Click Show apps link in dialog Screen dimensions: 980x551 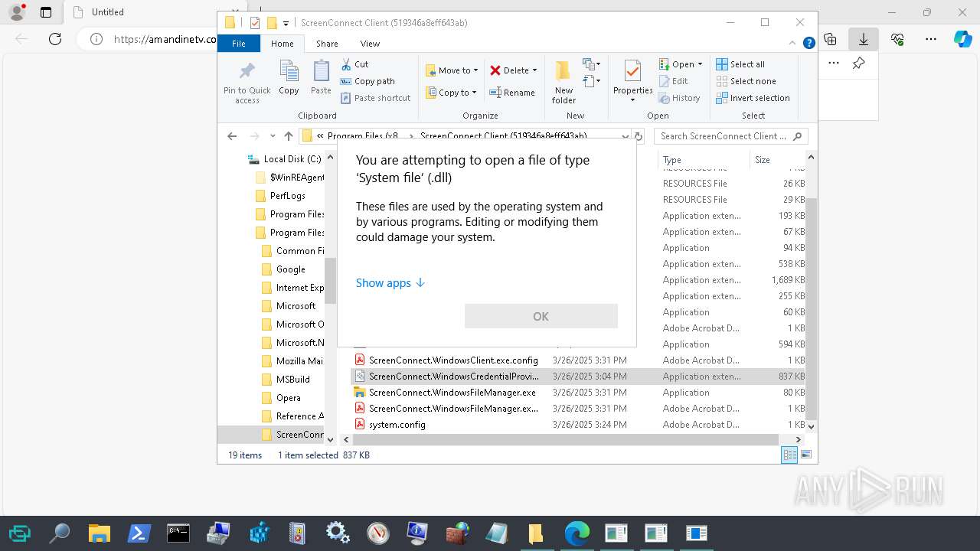point(390,283)
